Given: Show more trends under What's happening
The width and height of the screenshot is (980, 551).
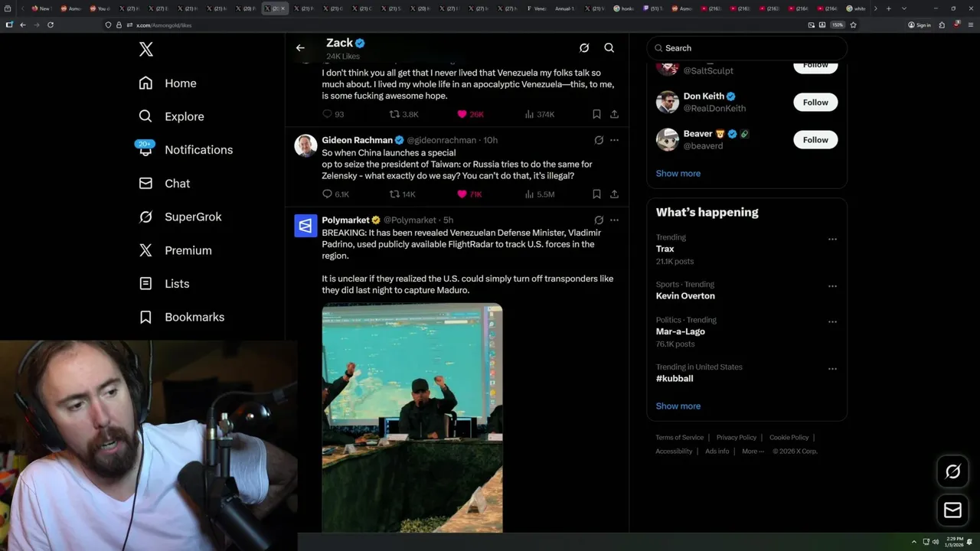Looking at the screenshot, I should coord(678,406).
